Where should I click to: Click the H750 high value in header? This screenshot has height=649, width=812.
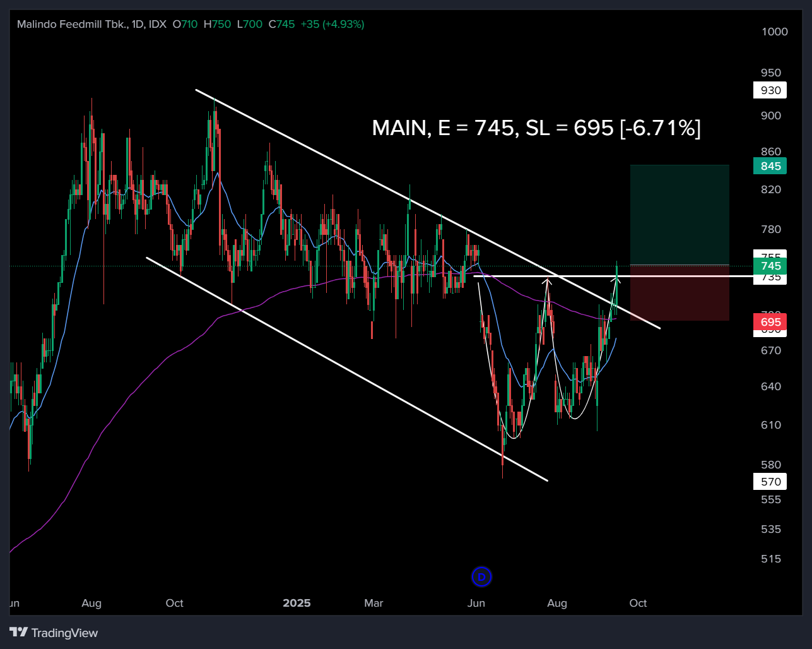click(x=217, y=24)
